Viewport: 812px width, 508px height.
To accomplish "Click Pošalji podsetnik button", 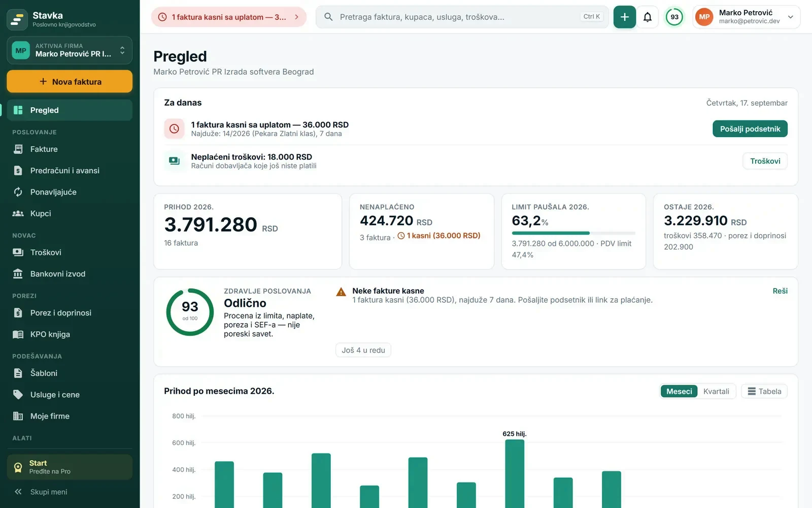I will (x=750, y=129).
